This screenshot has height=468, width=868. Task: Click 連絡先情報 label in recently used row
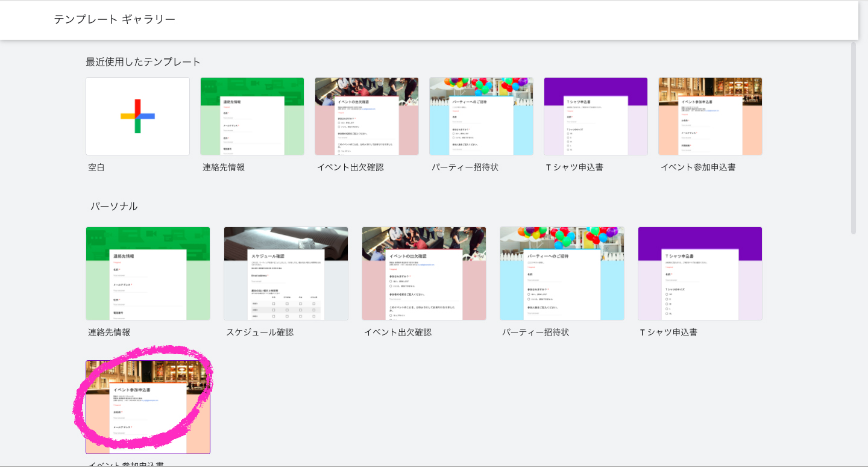[x=224, y=167]
